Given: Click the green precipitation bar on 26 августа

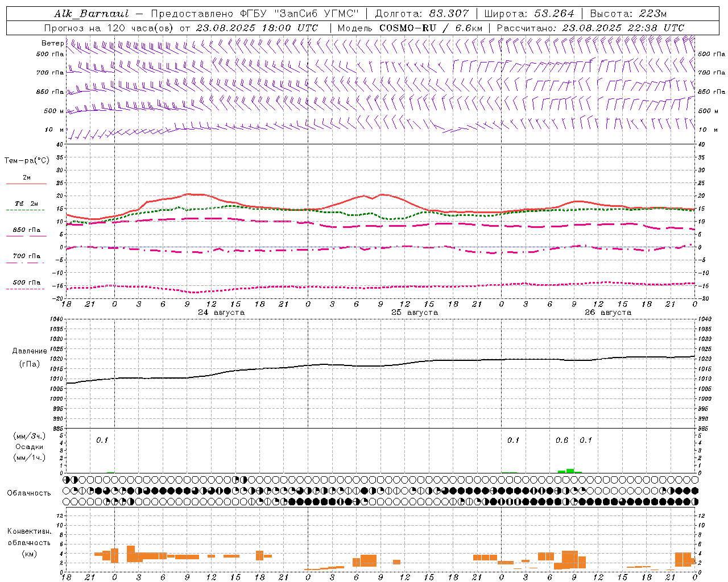Looking at the screenshot, I should coord(570,471).
